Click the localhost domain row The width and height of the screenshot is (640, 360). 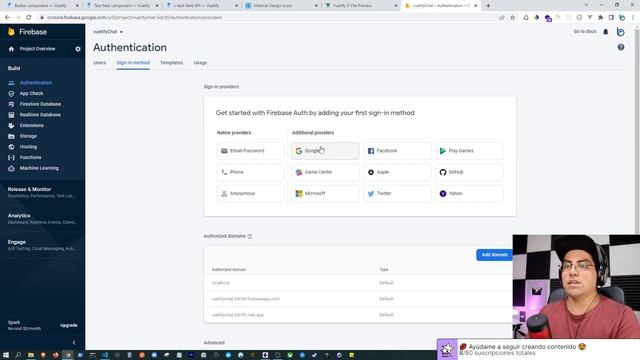click(x=358, y=283)
